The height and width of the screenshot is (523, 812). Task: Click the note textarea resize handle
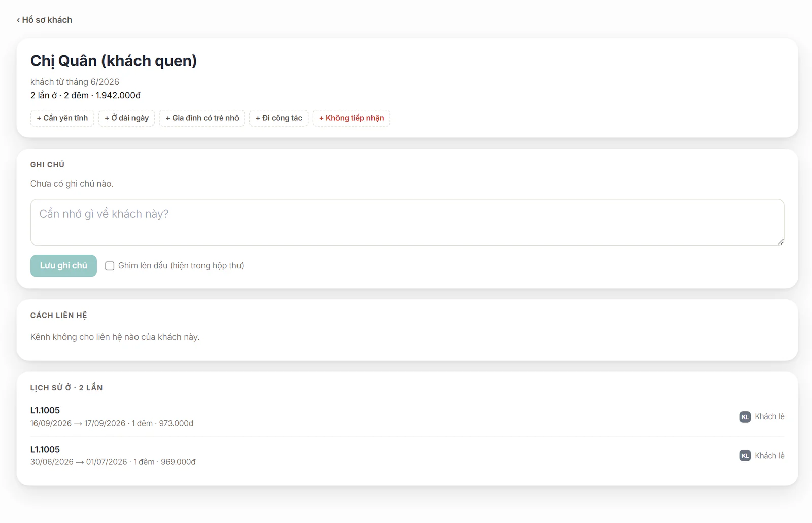tap(781, 241)
